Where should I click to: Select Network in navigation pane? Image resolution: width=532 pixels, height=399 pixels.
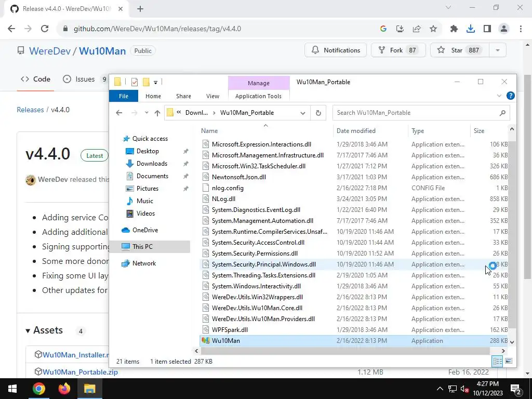coord(144,263)
